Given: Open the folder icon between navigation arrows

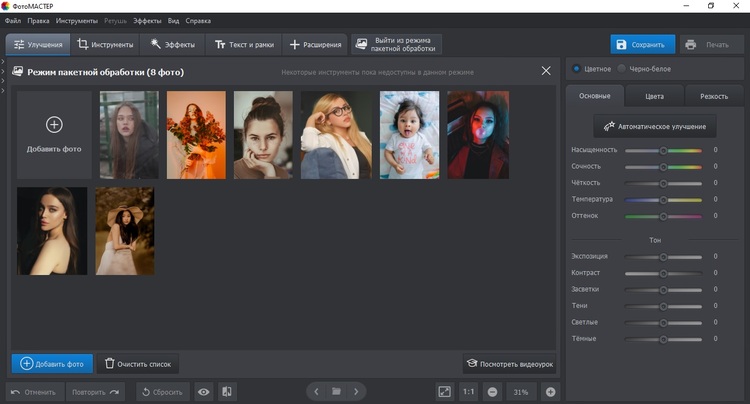Looking at the screenshot, I should [336, 391].
